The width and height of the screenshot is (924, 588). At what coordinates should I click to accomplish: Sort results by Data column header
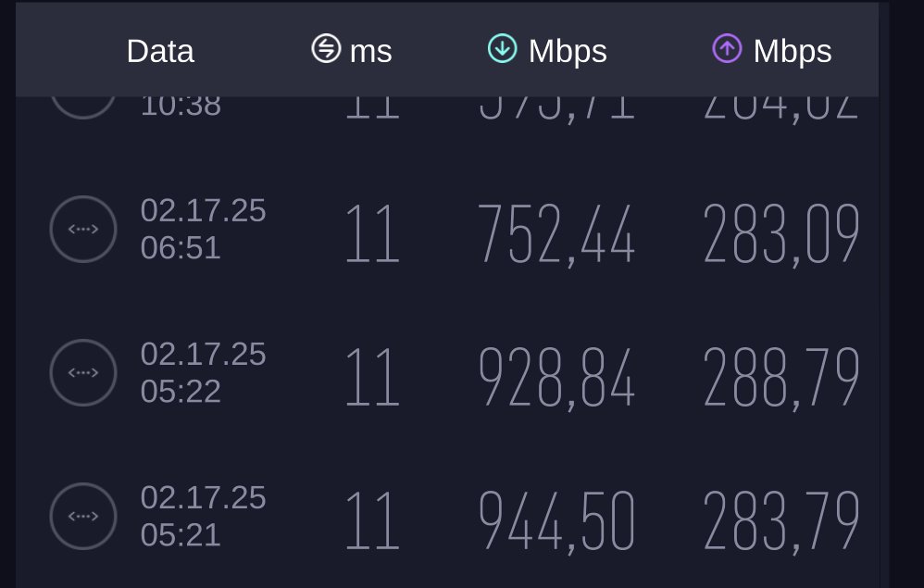[160, 51]
